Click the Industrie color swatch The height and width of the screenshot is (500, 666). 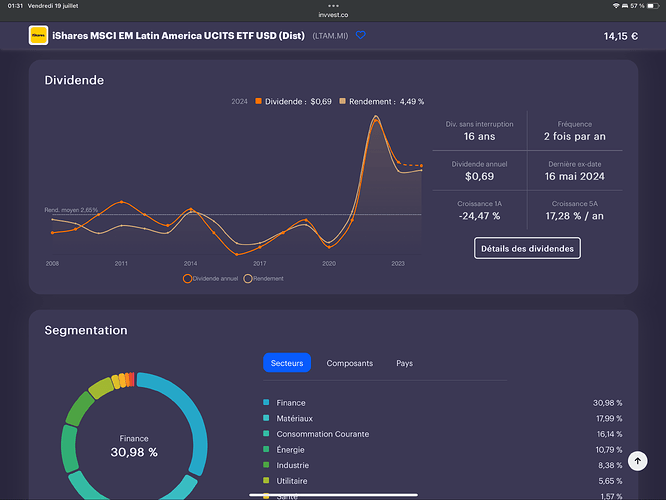[266, 465]
